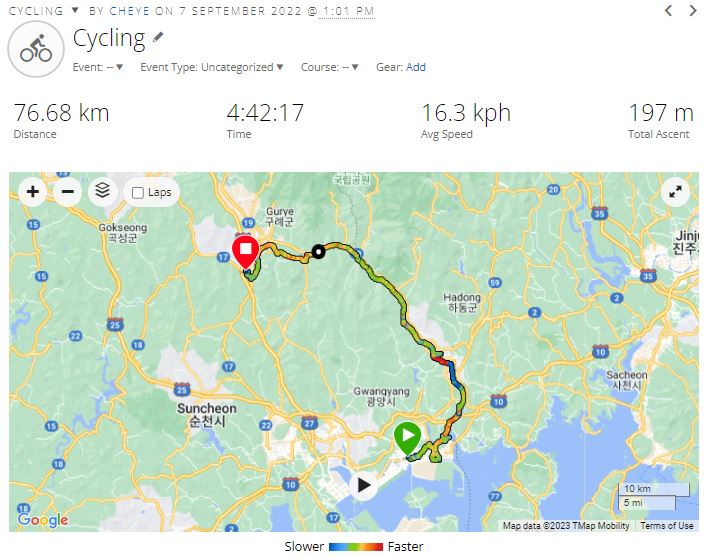Click the pencil icon to rename Cycling
This screenshot has height=557, width=710.
158,38
